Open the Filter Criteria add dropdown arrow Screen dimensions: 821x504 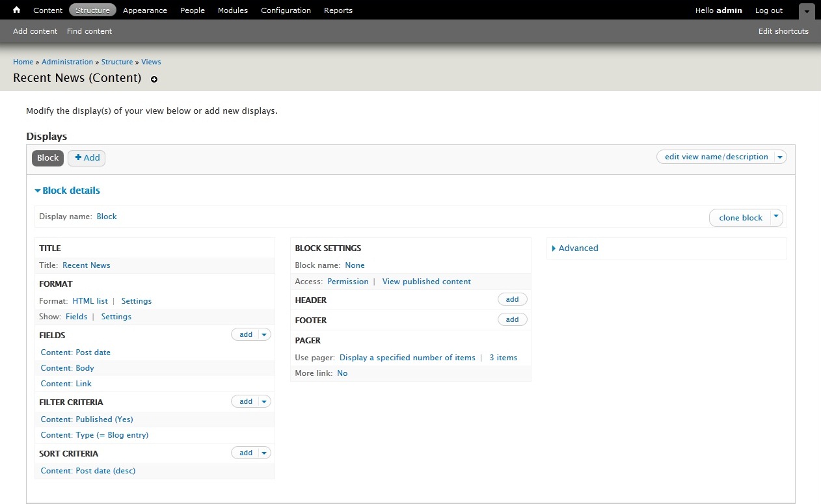(x=264, y=401)
